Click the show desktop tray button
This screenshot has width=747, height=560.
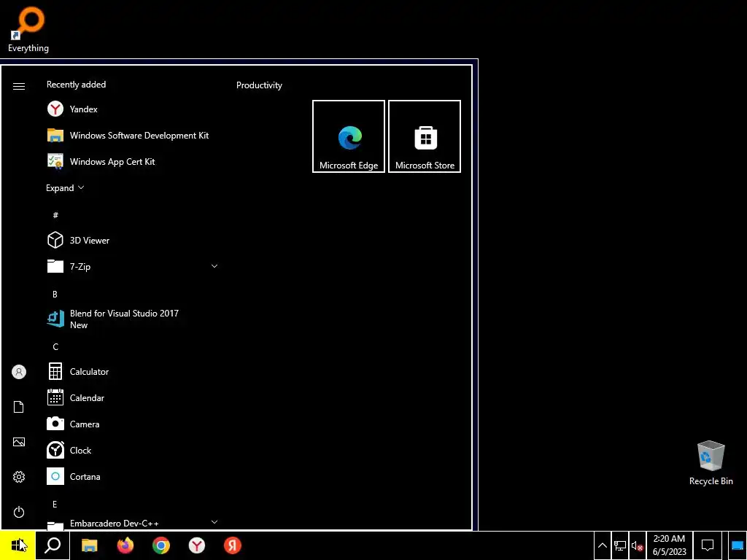[738, 545]
